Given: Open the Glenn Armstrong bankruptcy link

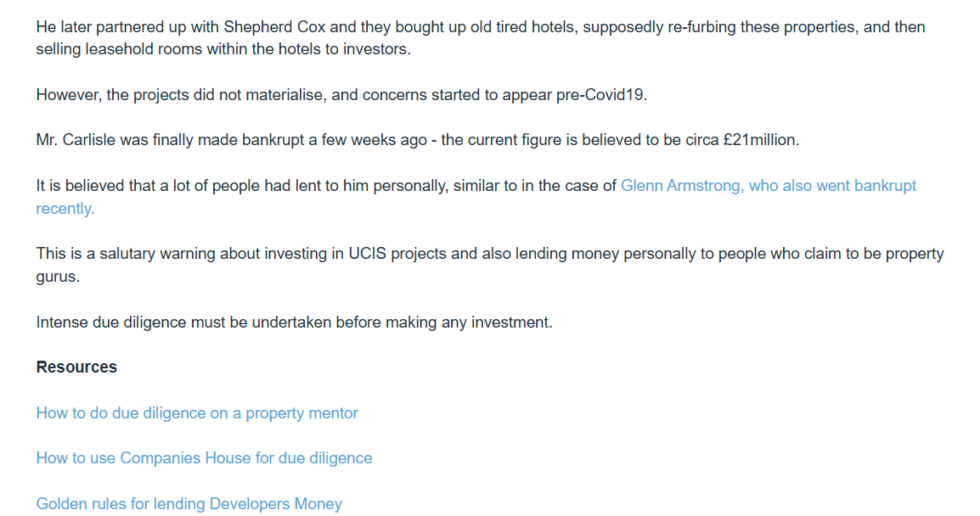Looking at the screenshot, I should coord(768,186).
